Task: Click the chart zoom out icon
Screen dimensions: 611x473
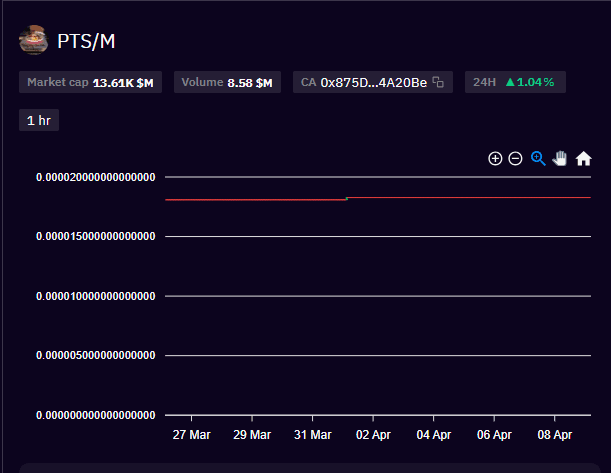Action: tap(516, 159)
